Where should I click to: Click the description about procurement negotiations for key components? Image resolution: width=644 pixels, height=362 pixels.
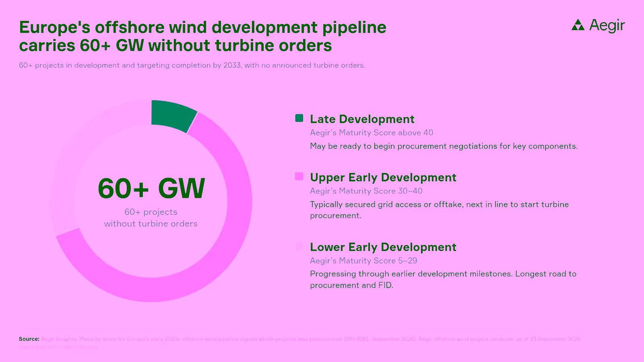point(444,146)
